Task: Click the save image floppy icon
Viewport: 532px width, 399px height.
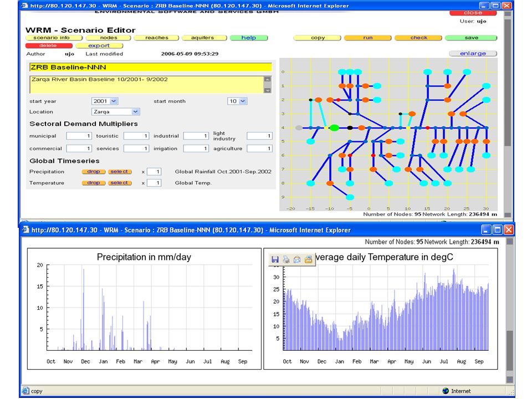Action: coord(275,259)
